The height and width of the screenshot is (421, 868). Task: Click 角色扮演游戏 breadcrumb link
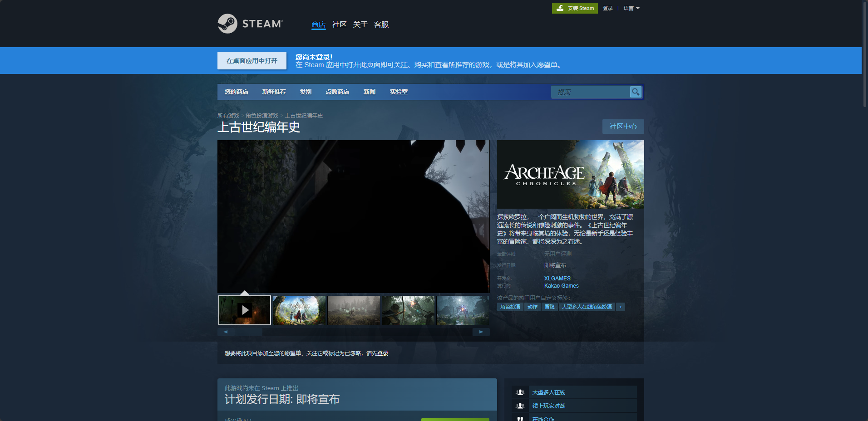click(262, 116)
